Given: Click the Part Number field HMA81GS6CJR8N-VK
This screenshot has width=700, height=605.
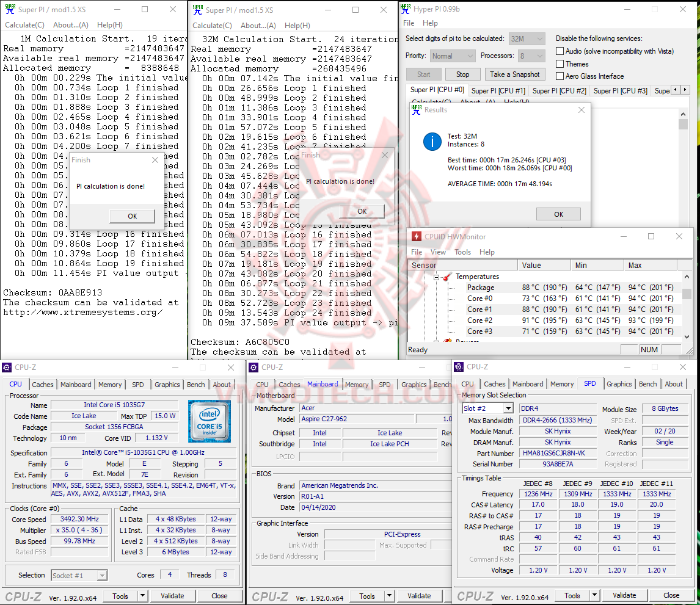Looking at the screenshot, I should click(558, 454).
